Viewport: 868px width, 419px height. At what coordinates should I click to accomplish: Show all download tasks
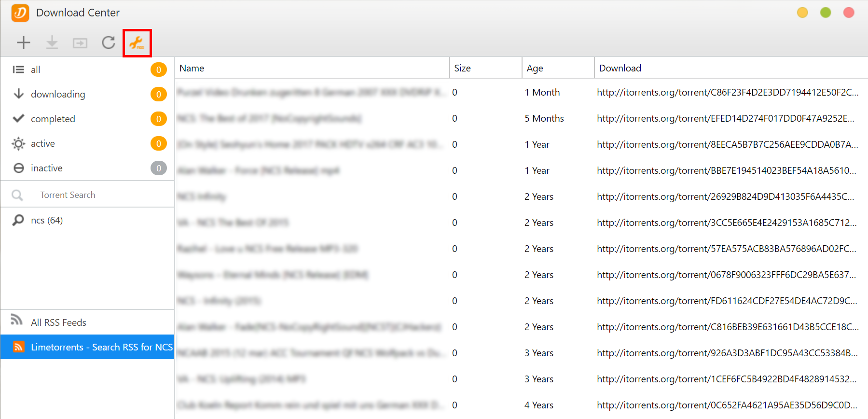[x=36, y=70]
